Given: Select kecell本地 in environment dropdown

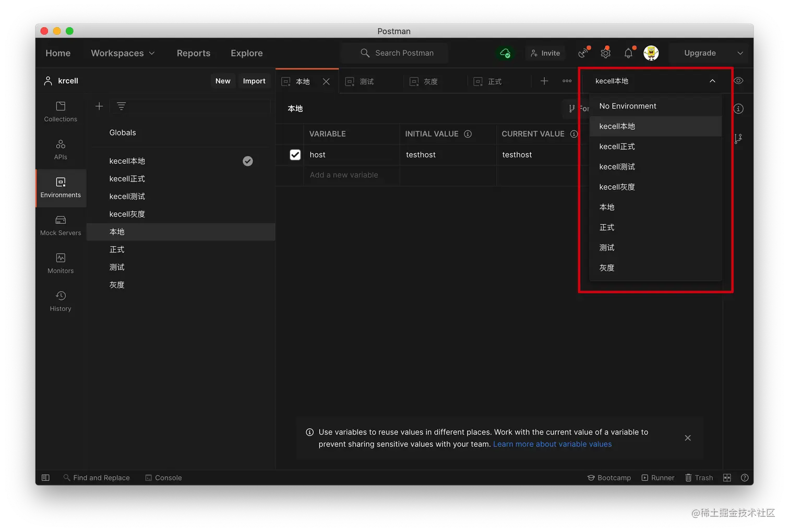Looking at the screenshot, I should [x=655, y=126].
